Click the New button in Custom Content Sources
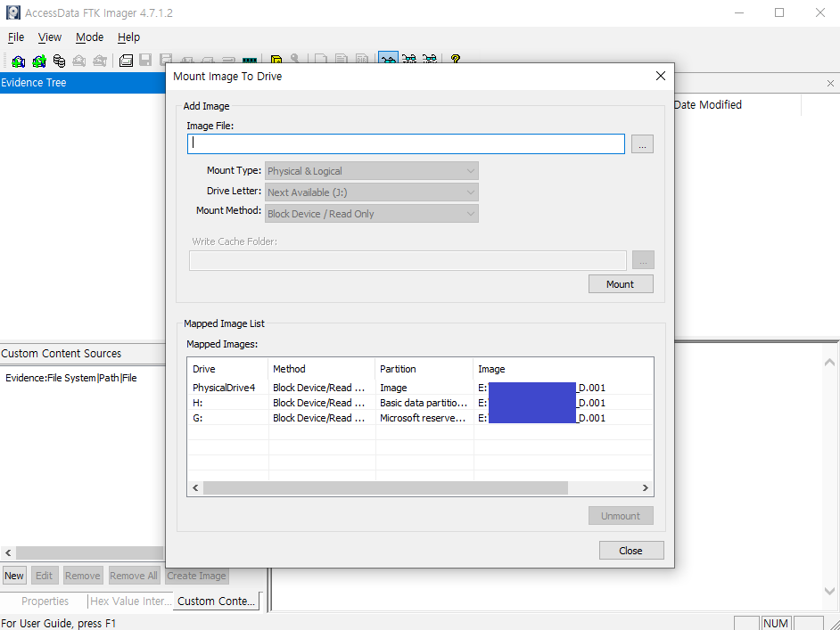 [14, 576]
